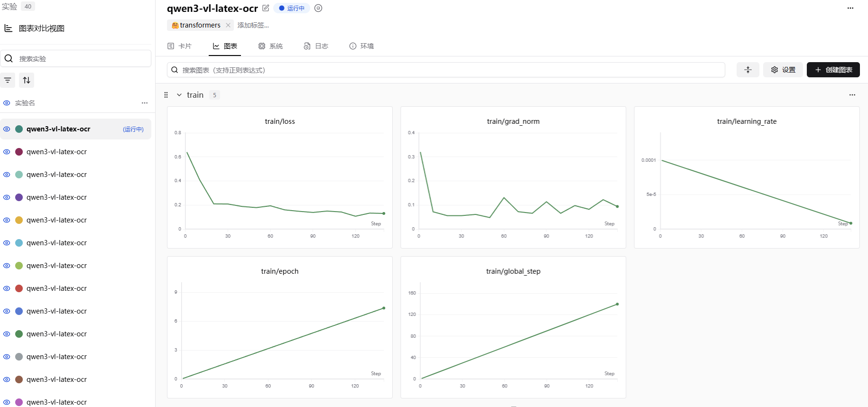The image size is (868, 407).
Task: Click the sort experiments arrows icon
Action: [x=27, y=80]
